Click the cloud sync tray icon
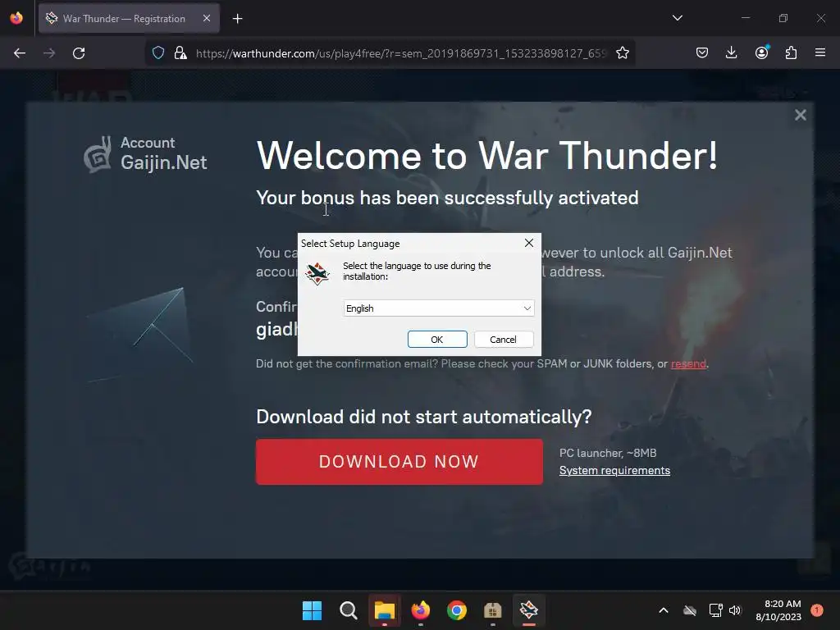This screenshot has width=840, height=630. tap(690, 610)
